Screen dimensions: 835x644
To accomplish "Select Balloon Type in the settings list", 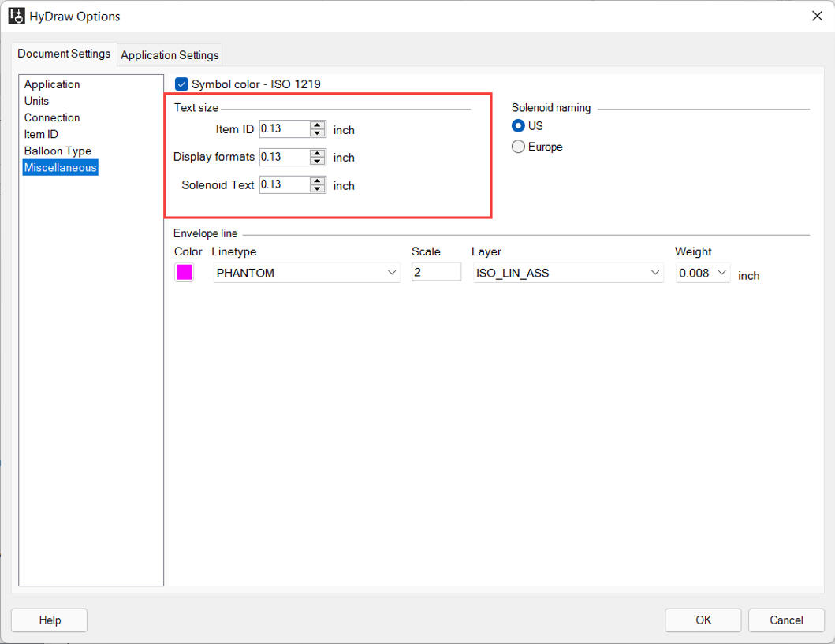I will (x=58, y=151).
